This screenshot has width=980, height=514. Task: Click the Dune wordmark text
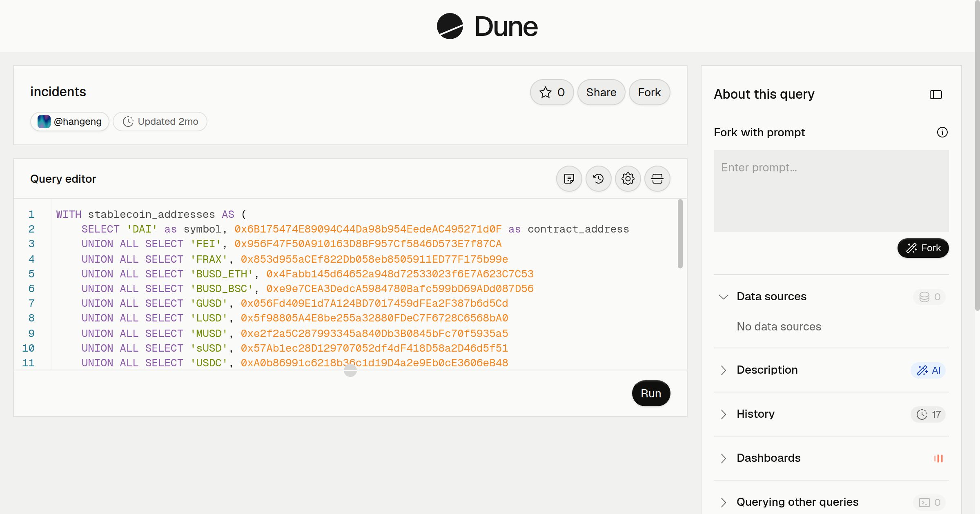506,27
